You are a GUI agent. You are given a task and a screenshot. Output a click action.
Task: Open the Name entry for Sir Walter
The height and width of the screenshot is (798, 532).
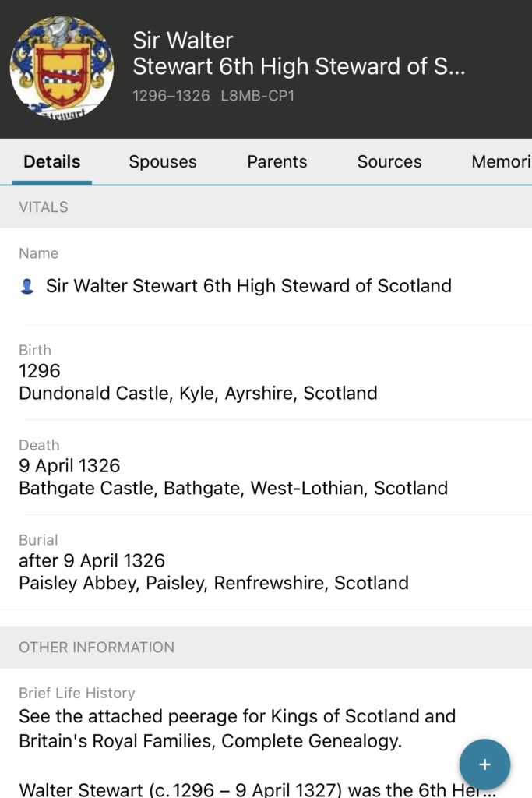(248, 286)
